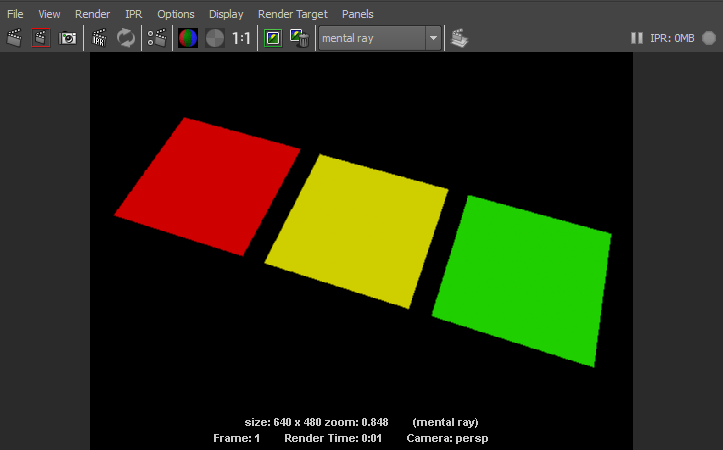Screen dimensions: 723x450
Task: Open the IPR menu
Action: tap(134, 14)
